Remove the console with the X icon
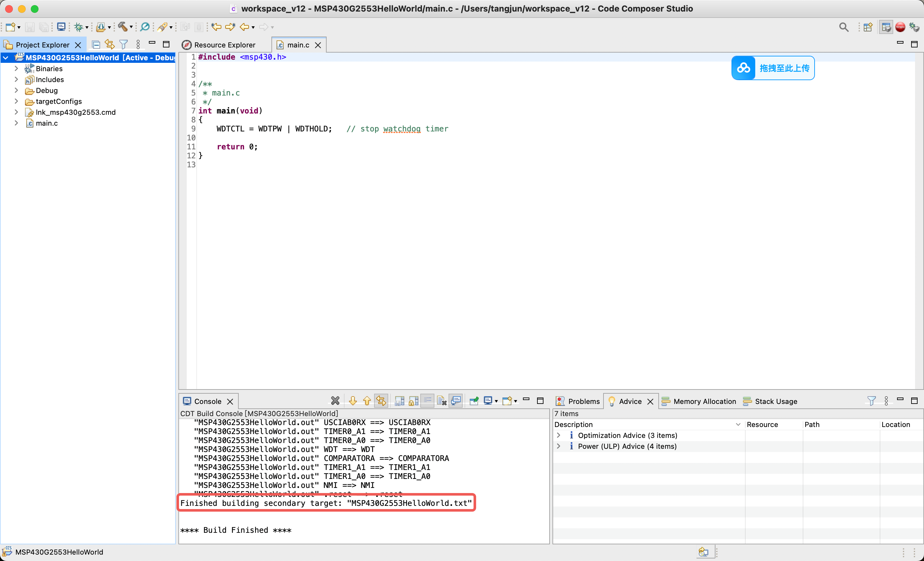The height and width of the screenshot is (561, 924). 335,401
